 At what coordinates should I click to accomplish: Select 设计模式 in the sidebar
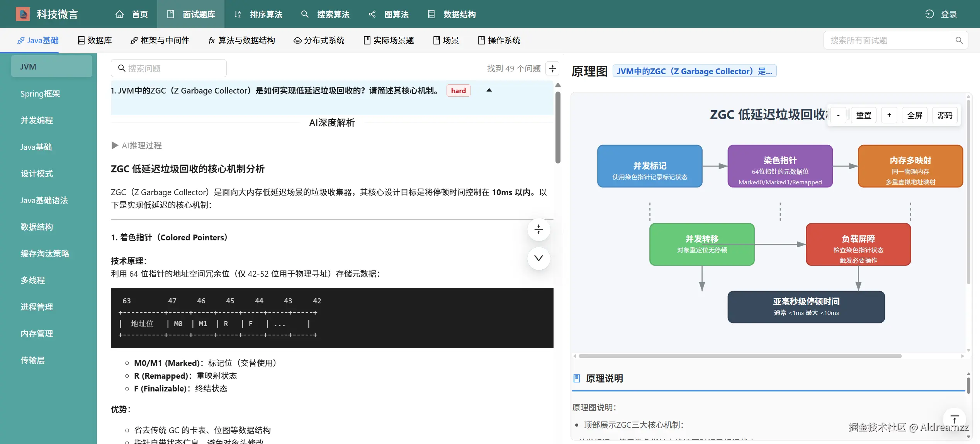(51, 174)
